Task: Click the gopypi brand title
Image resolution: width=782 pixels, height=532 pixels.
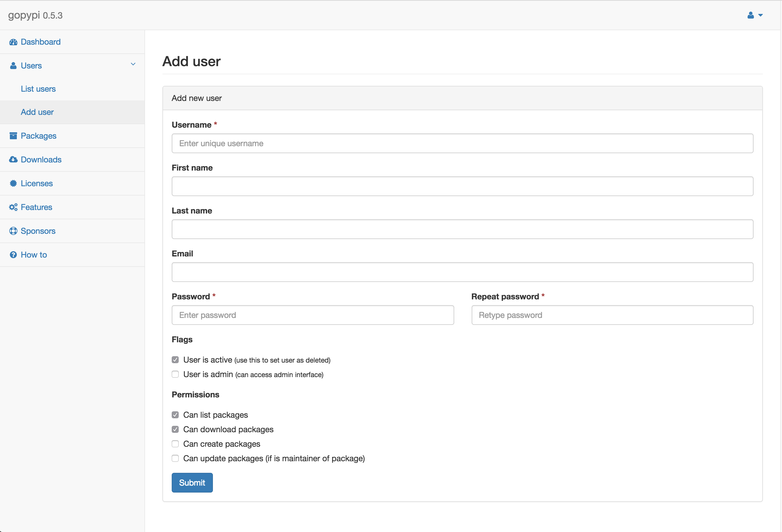Action: pyautogui.click(x=35, y=15)
